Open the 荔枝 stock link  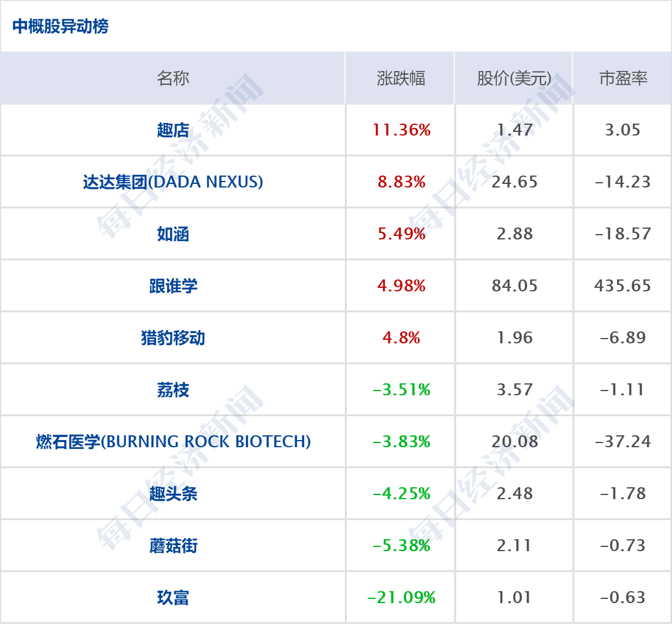[173, 390]
